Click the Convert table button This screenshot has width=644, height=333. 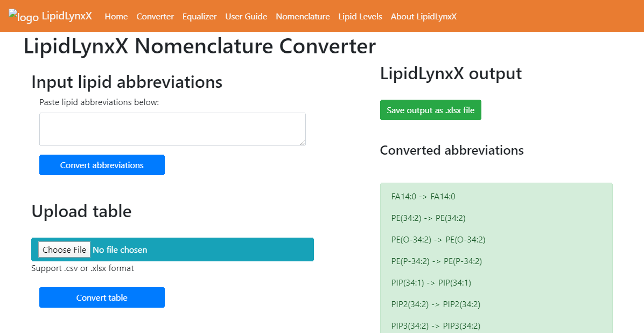pyautogui.click(x=102, y=297)
